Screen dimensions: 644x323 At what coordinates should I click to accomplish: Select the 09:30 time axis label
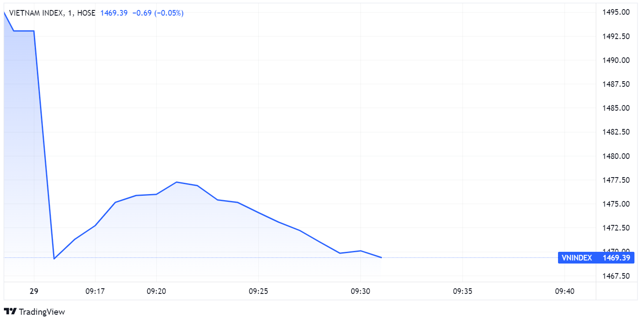(360, 291)
